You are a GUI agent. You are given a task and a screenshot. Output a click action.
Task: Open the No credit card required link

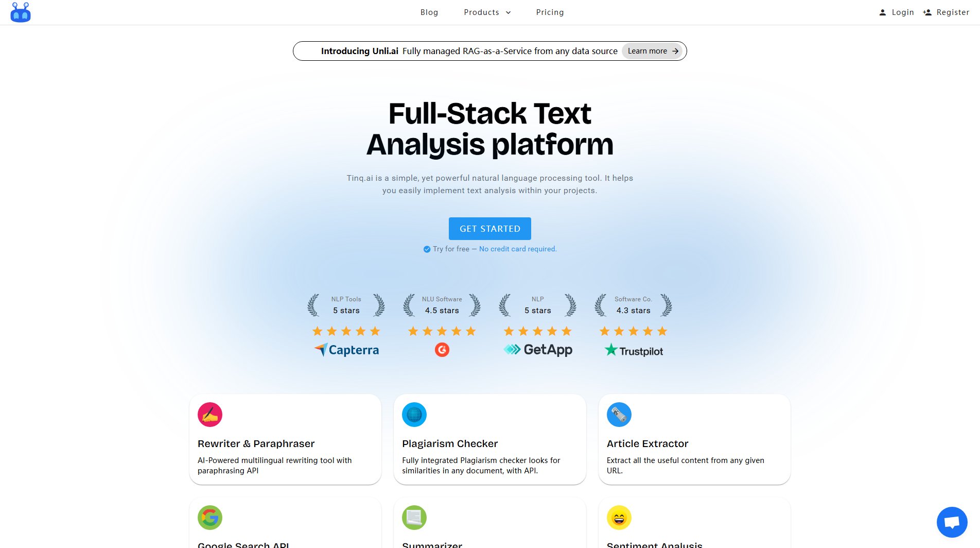(517, 249)
